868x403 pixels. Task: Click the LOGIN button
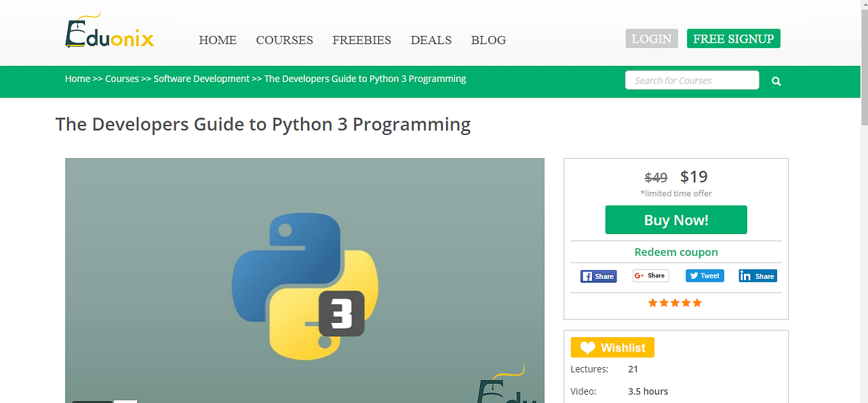(x=651, y=38)
